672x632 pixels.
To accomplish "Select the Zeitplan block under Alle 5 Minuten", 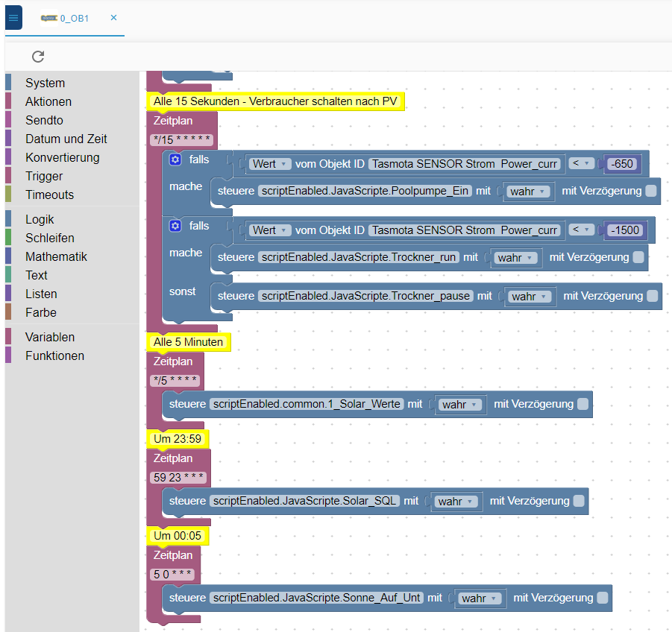I will (173, 361).
